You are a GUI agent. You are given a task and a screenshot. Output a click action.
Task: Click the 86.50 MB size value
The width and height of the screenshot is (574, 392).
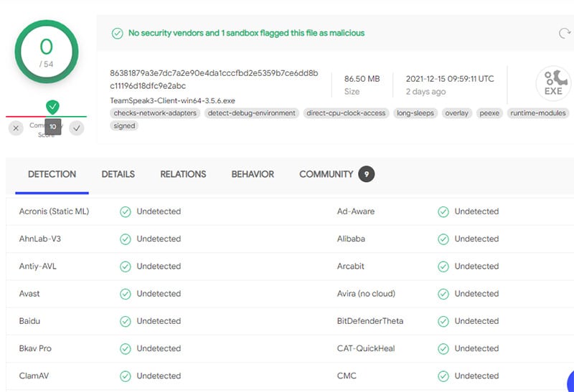pyautogui.click(x=362, y=79)
